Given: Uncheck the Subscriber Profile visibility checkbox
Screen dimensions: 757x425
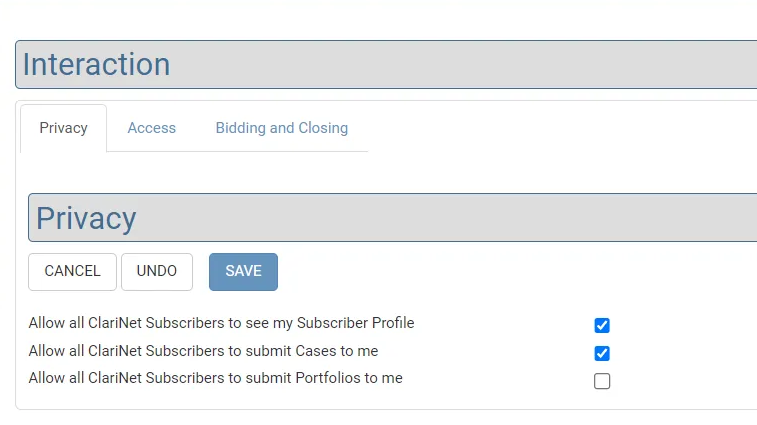Looking at the screenshot, I should click(602, 325).
